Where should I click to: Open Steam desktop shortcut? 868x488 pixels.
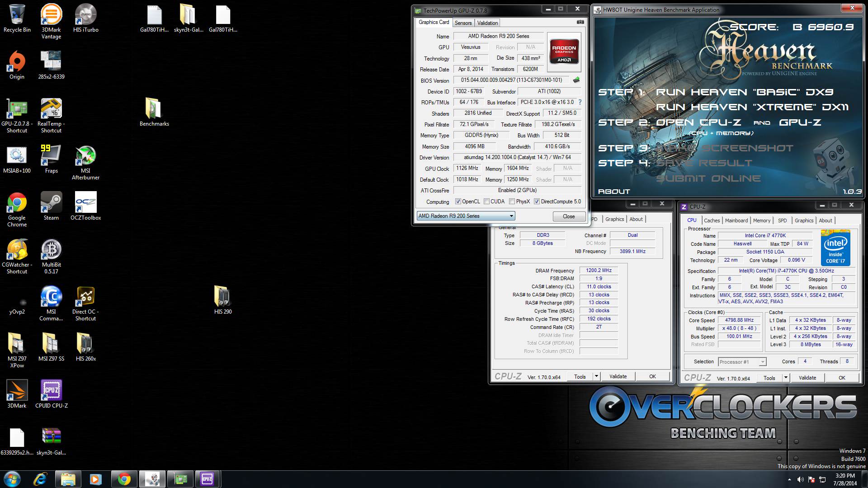(51, 206)
